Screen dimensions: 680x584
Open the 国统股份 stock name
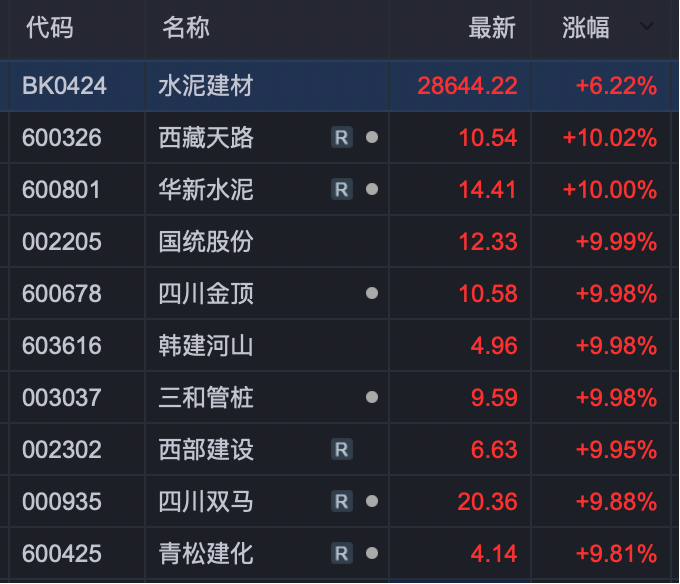(206, 241)
